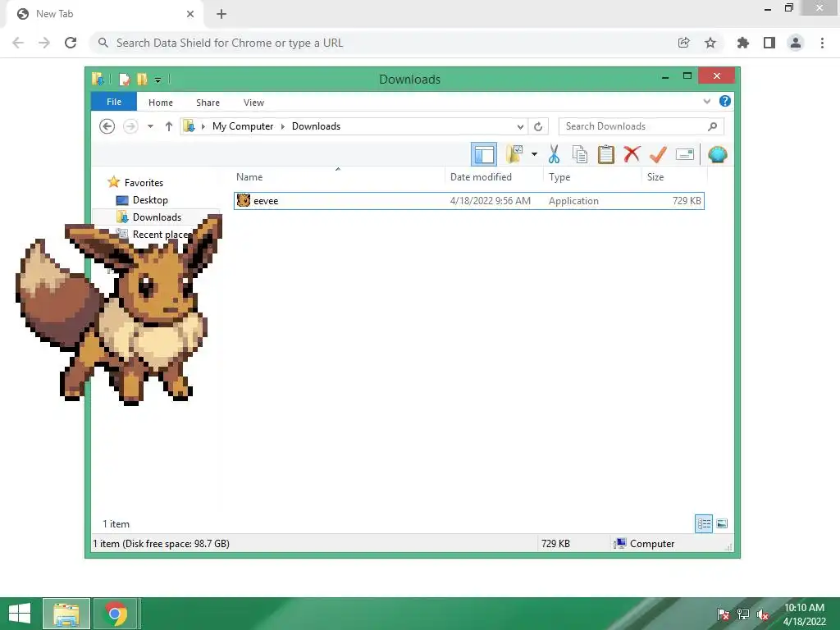The height and width of the screenshot is (630, 840).
Task: Open Customize Quick Access Toolbar dropdown
Action: tap(158, 80)
